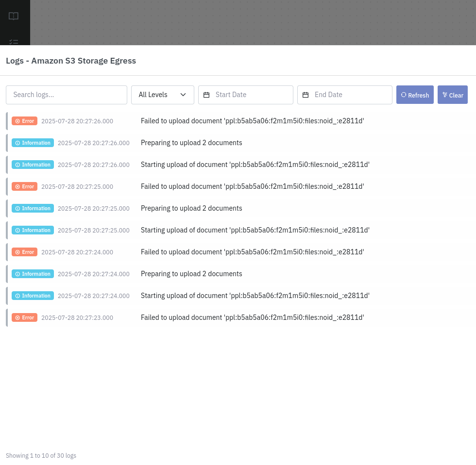Click Information badge on Starting upload row at 20:27:26
The height and width of the screenshot is (465, 476).
point(33,165)
